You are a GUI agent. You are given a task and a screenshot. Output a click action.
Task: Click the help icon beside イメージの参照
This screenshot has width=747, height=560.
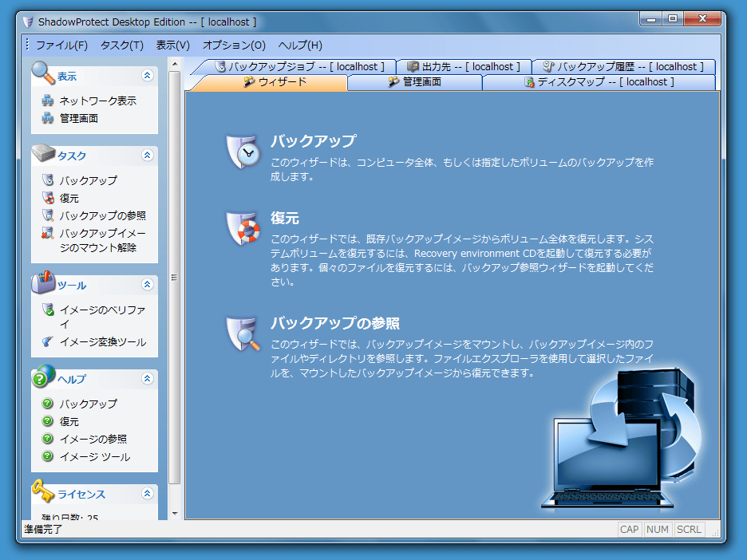click(48, 439)
